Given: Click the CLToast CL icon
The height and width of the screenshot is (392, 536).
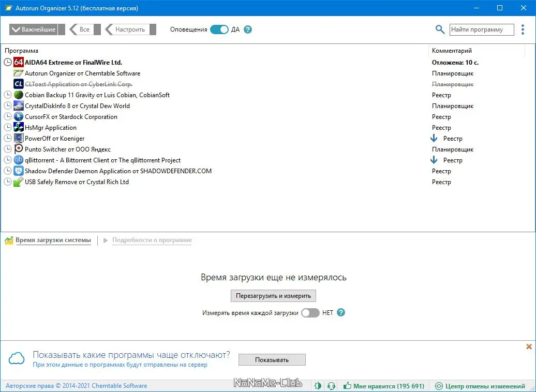Looking at the screenshot, I should pyautogui.click(x=19, y=84).
